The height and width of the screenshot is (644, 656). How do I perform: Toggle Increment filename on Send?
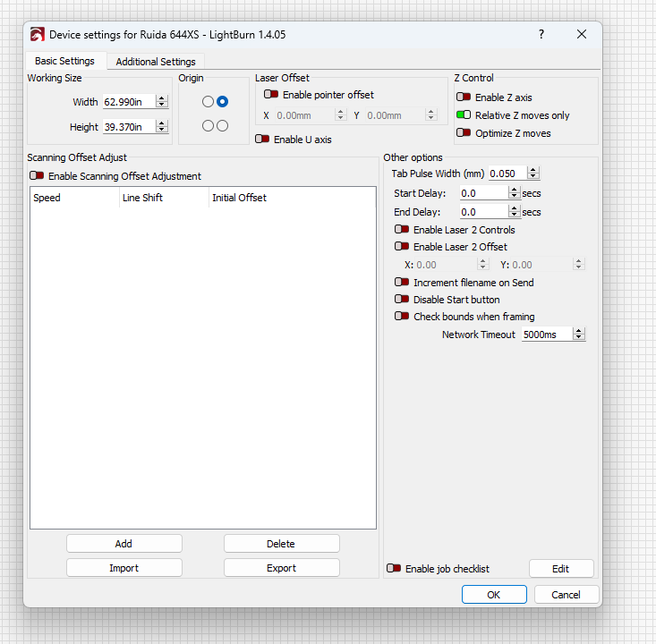point(402,283)
